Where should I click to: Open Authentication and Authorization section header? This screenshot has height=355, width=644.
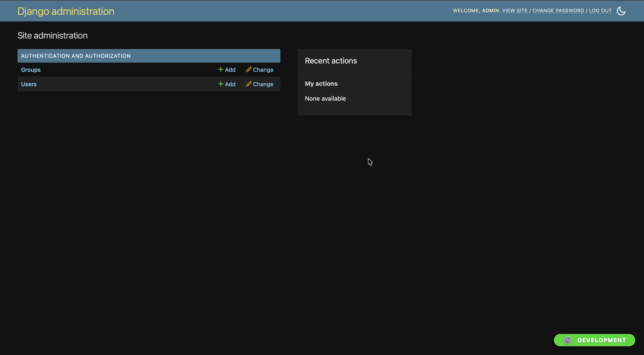point(76,56)
